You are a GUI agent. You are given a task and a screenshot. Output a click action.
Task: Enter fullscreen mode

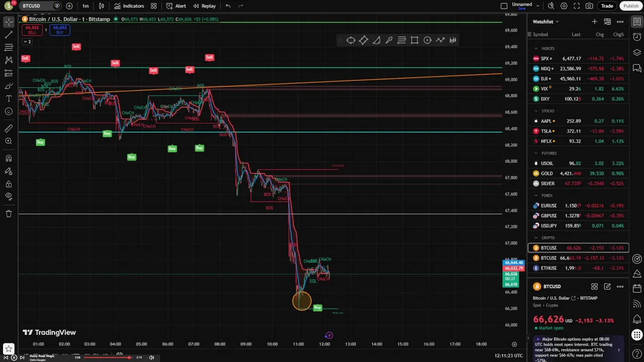click(577, 6)
